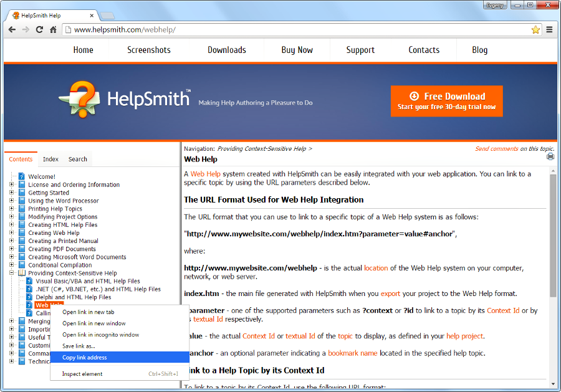Expand the Getting Started tree node
This screenshot has width=561, height=392.
(11, 193)
